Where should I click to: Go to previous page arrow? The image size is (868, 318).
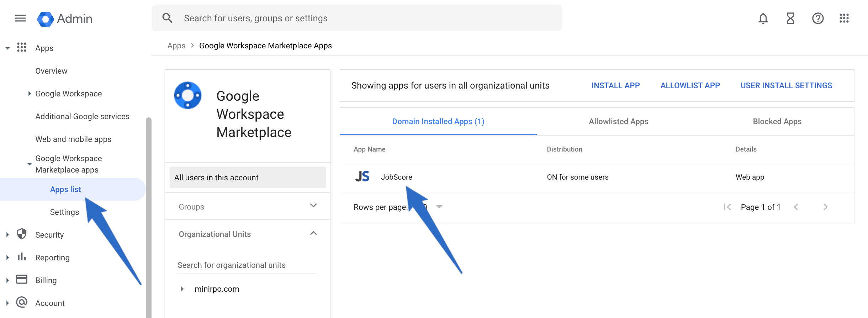[x=796, y=207]
